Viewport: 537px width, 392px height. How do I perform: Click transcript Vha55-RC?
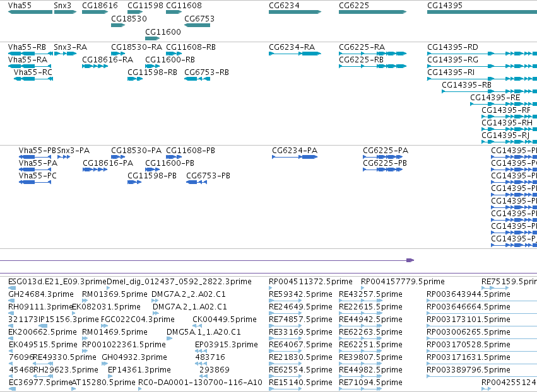[33, 79]
